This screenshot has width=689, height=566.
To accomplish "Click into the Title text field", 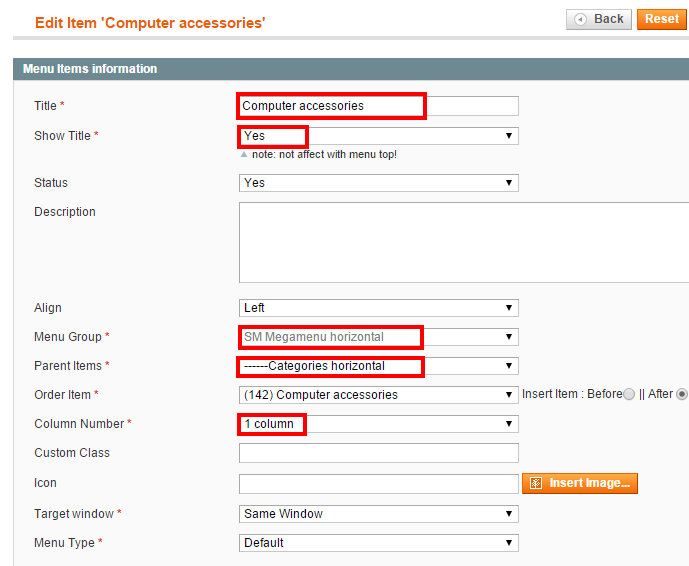I will (379, 106).
